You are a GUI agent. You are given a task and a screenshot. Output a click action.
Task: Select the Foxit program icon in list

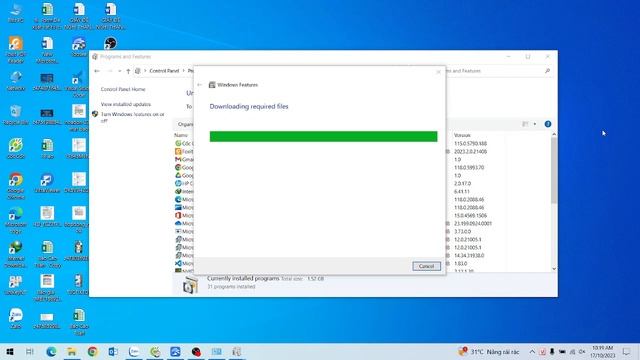pos(178,151)
